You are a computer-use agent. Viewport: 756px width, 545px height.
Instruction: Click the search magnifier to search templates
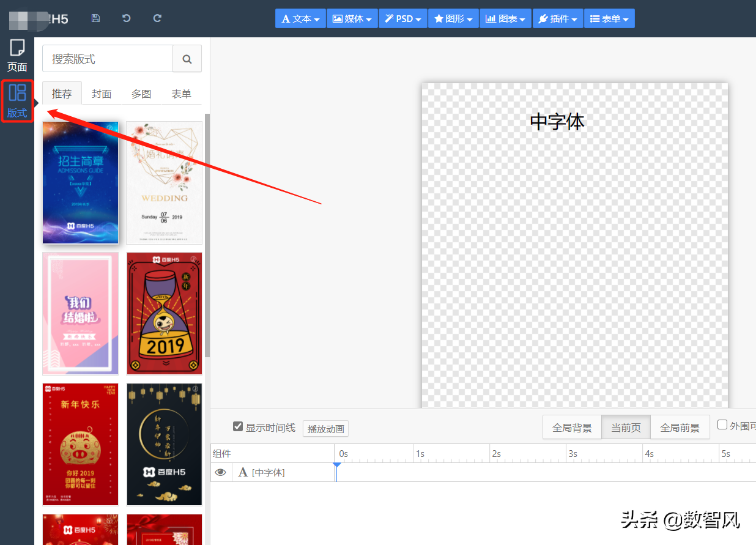187,59
